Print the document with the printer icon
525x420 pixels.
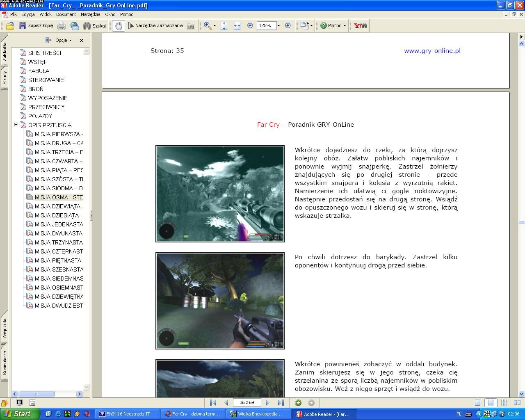pyautogui.click(x=62, y=25)
